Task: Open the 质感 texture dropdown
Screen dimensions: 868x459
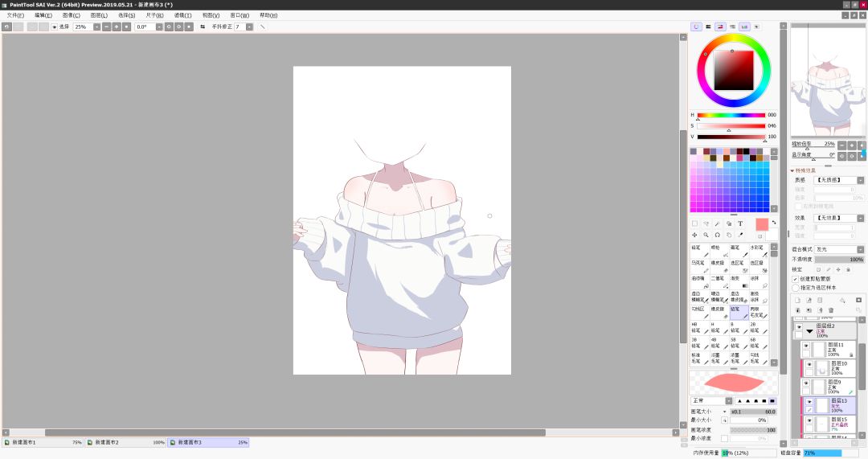Action: (x=860, y=180)
